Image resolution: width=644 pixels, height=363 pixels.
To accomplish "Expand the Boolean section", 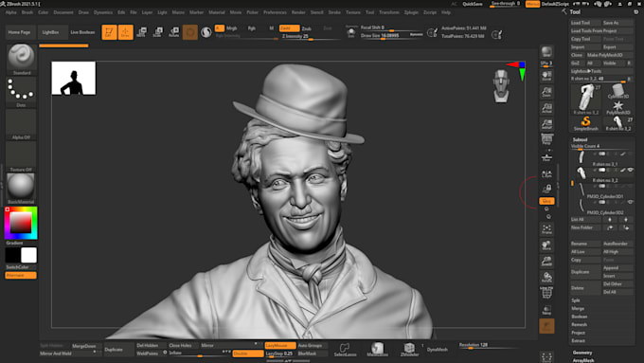I will (579, 317).
